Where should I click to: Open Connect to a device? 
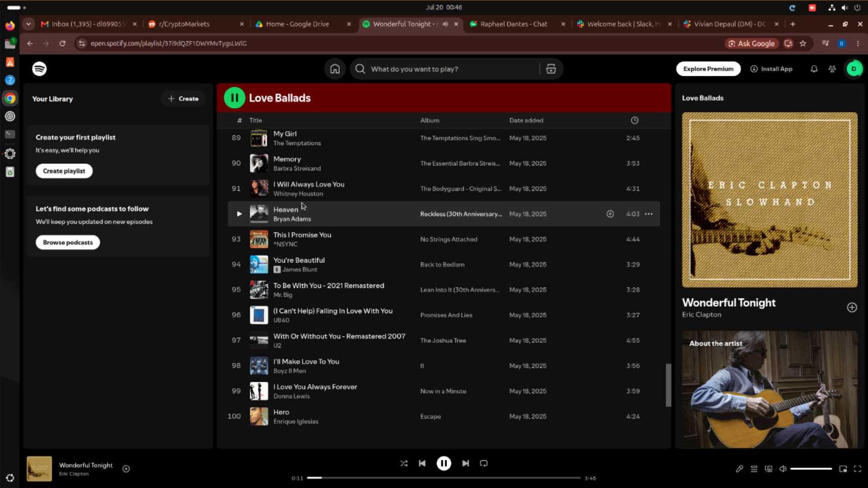(x=768, y=469)
